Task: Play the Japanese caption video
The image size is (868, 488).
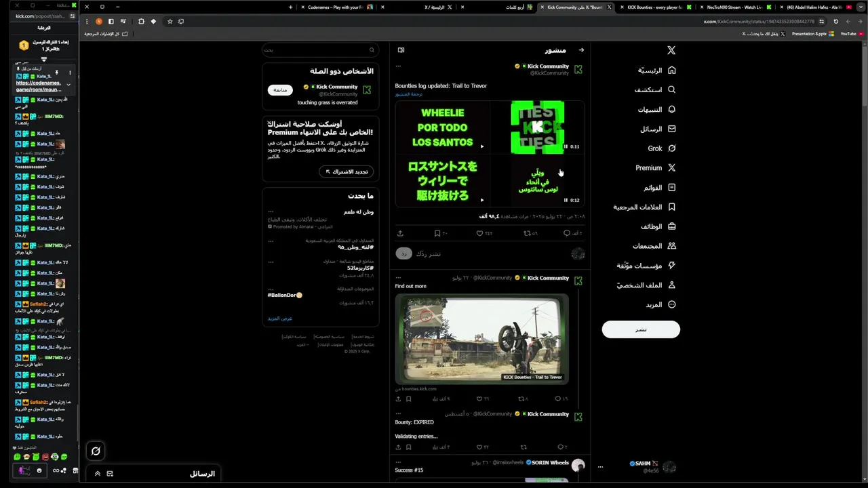Action: coord(482,200)
